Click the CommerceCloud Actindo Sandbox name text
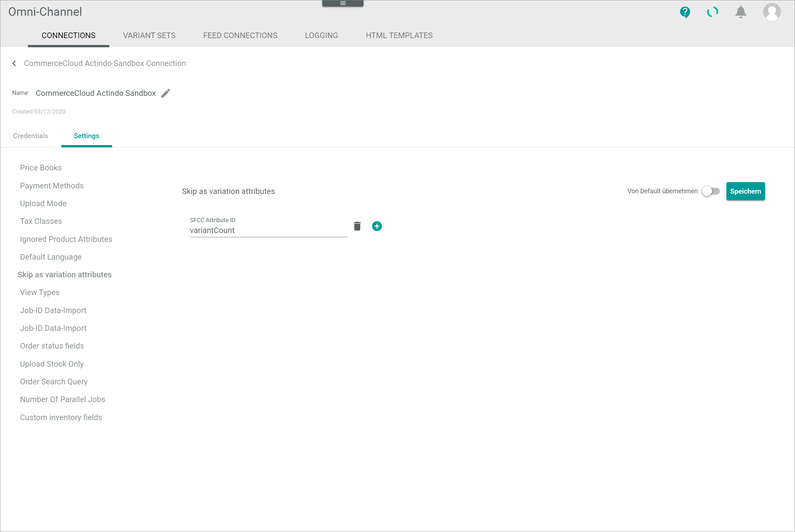This screenshot has width=795, height=532. click(96, 93)
